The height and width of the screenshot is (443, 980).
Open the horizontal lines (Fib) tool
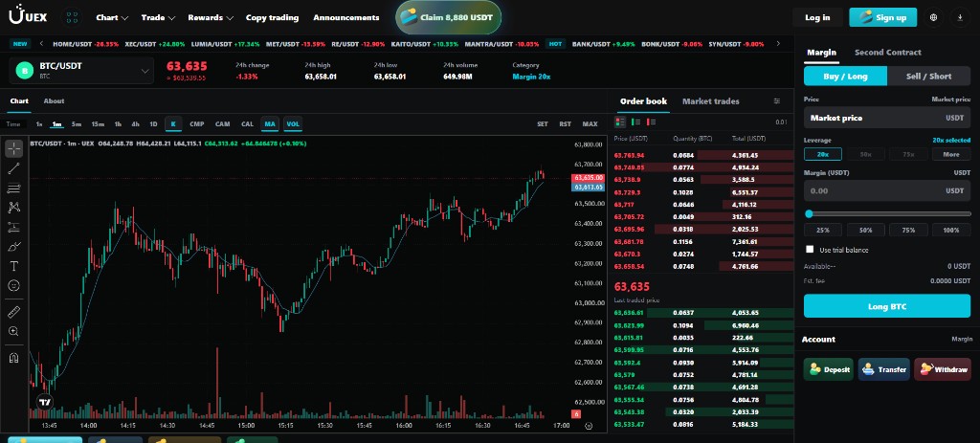[13, 188]
